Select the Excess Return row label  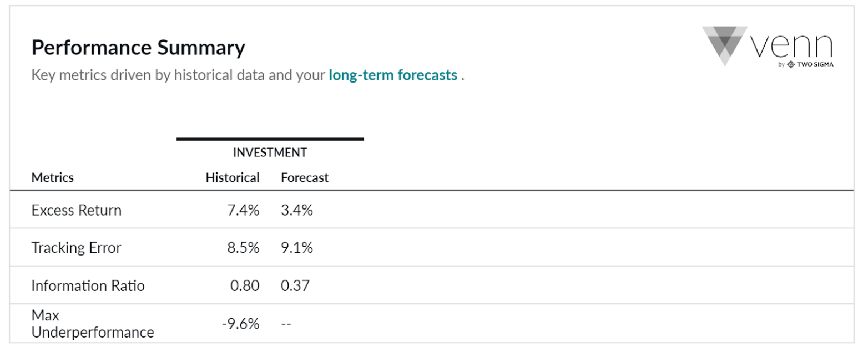click(77, 211)
